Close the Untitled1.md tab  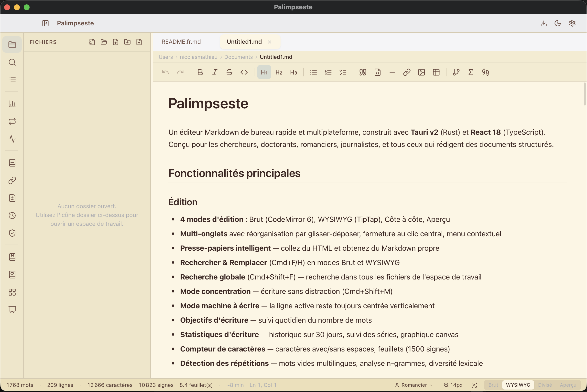coord(269,42)
